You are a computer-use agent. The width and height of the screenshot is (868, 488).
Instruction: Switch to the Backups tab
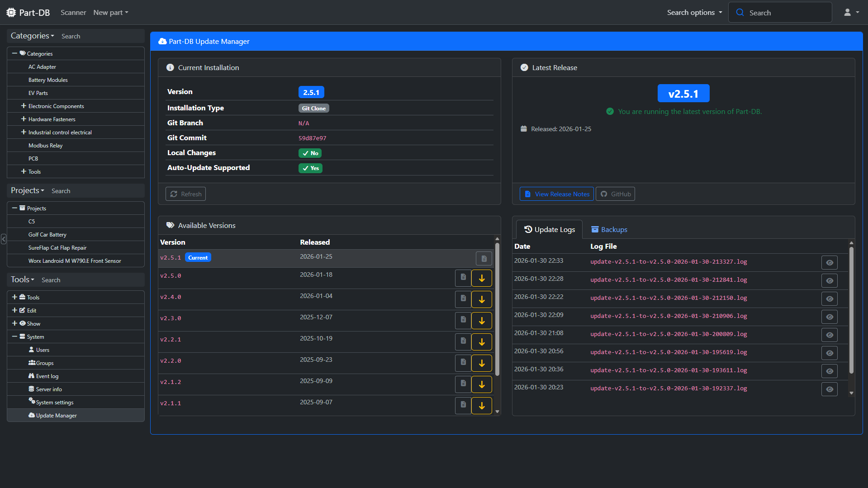click(x=609, y=230)
